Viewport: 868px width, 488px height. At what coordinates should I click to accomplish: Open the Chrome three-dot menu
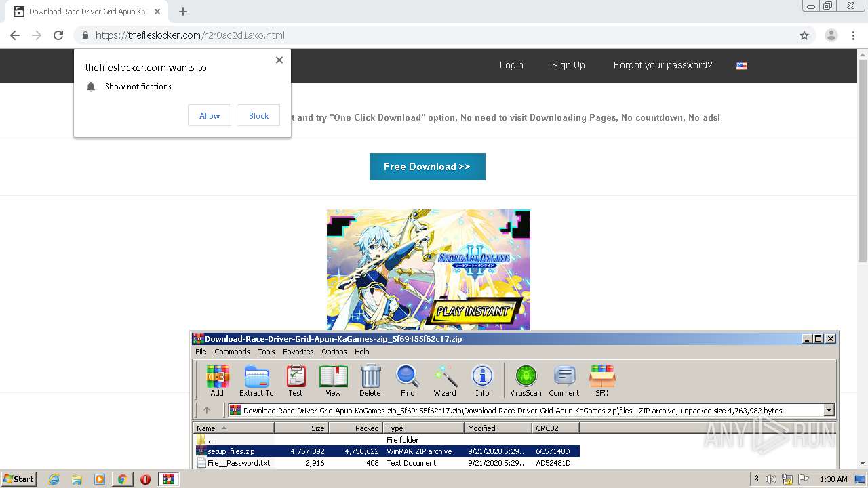854,35
